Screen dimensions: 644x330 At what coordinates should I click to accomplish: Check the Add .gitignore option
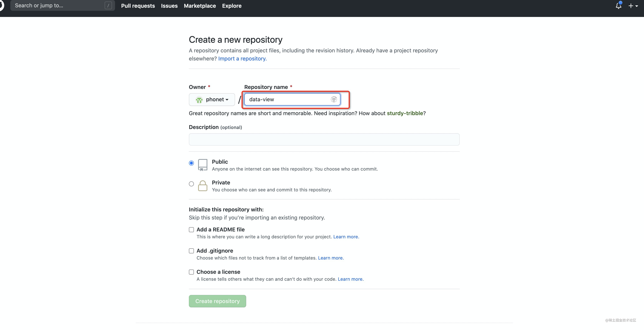point(191,251)
